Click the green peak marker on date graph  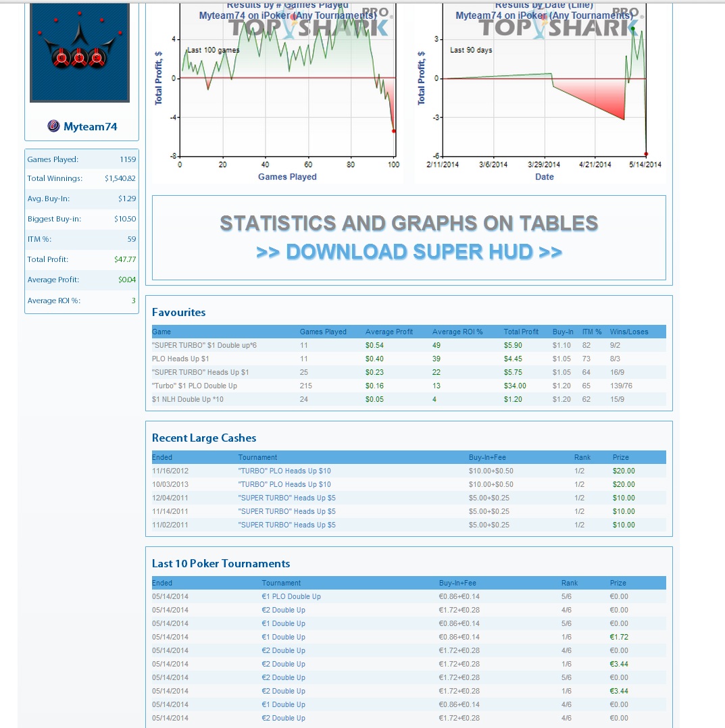click(632, 29)
